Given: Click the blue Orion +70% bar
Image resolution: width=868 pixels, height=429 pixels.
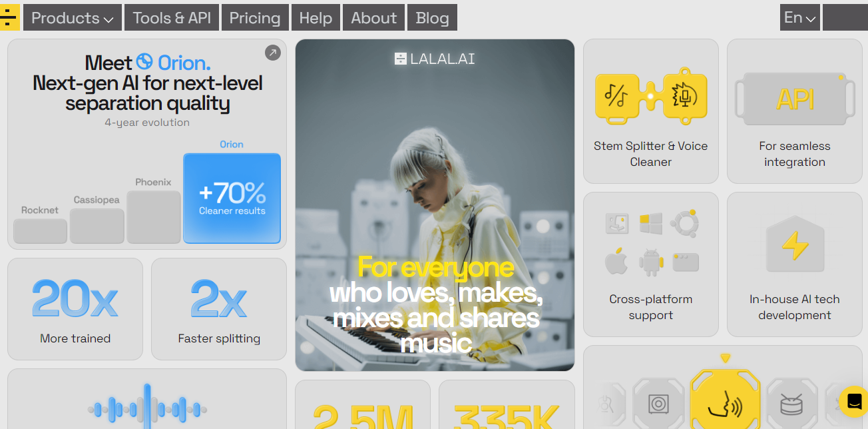Looking at the screenshot, I should point(232,199).
